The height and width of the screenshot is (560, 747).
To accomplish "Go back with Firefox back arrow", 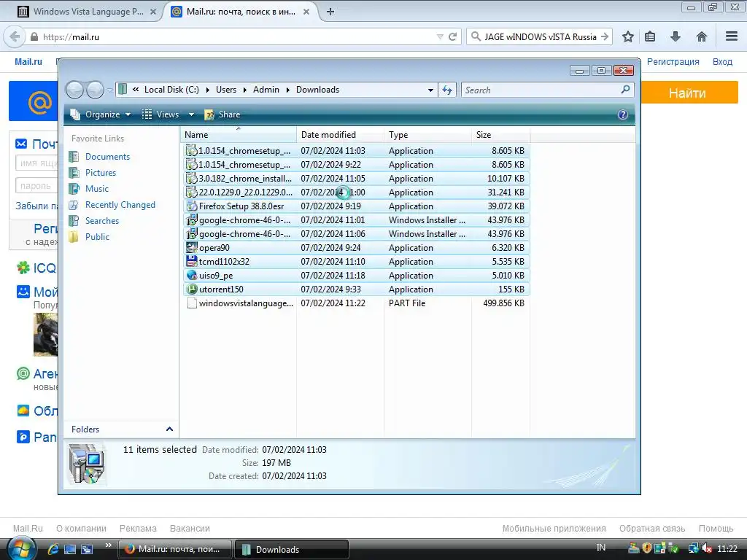I will pyautogui.click(x=15, y=36).
